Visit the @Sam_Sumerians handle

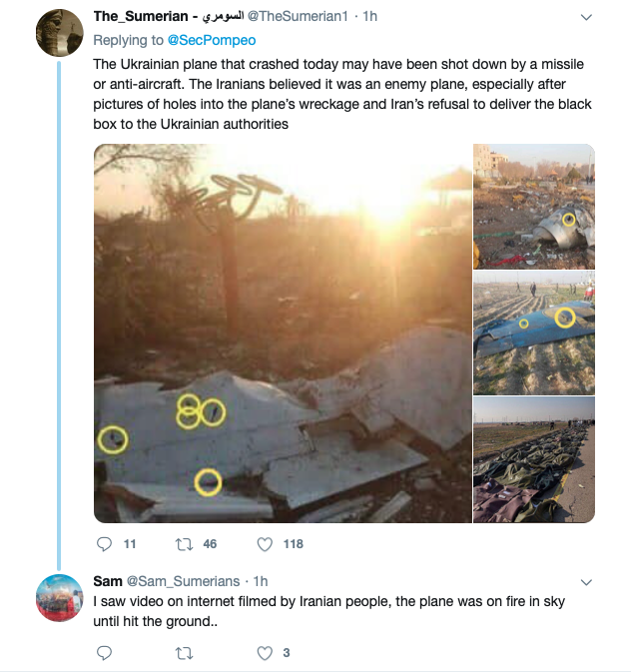click(184, 581)
